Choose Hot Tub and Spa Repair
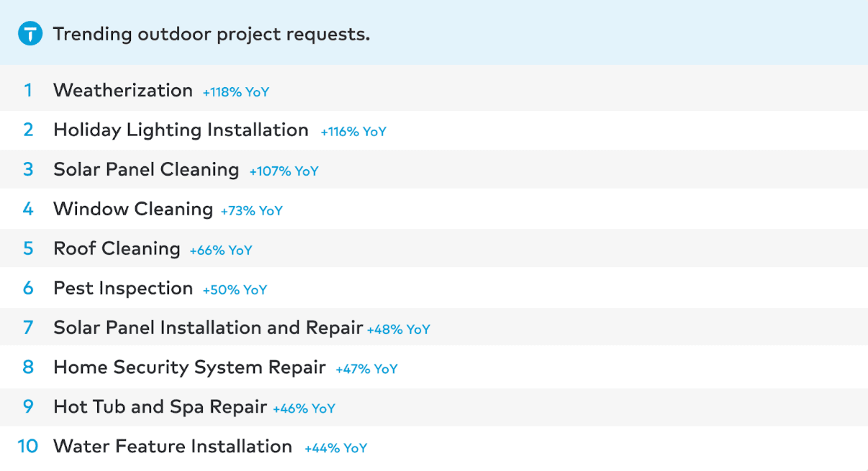 [x=434, y=407]
